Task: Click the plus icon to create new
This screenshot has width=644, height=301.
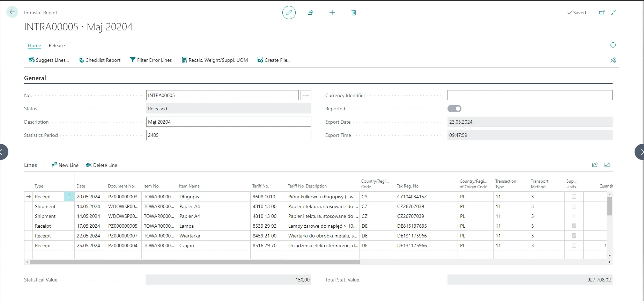Action: pyautogui.click(x=332, y=13)
